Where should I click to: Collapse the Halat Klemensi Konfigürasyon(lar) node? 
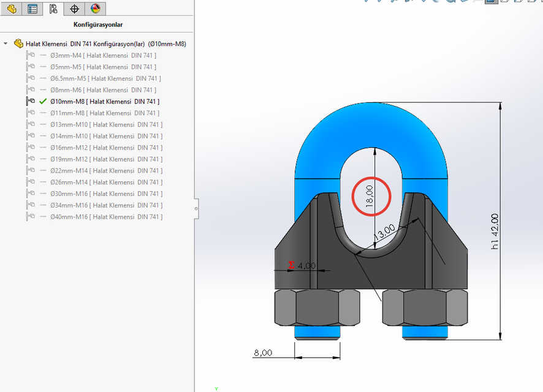tap(6, 43)
